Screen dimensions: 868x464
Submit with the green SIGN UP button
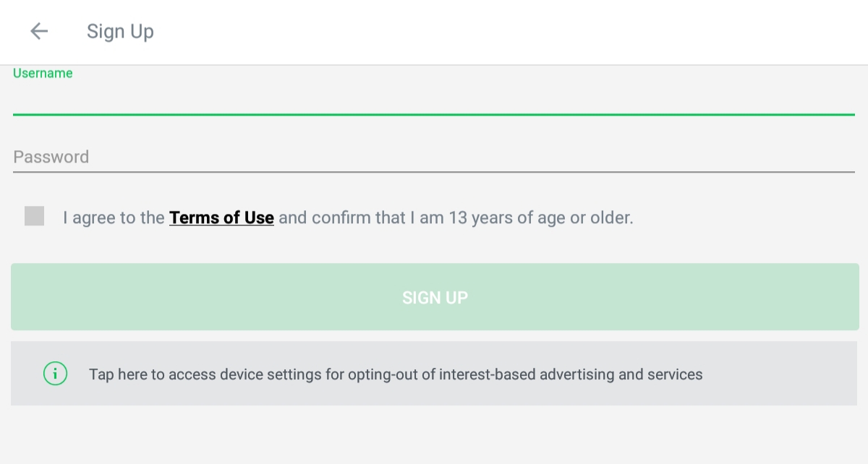tap(435, 297)
